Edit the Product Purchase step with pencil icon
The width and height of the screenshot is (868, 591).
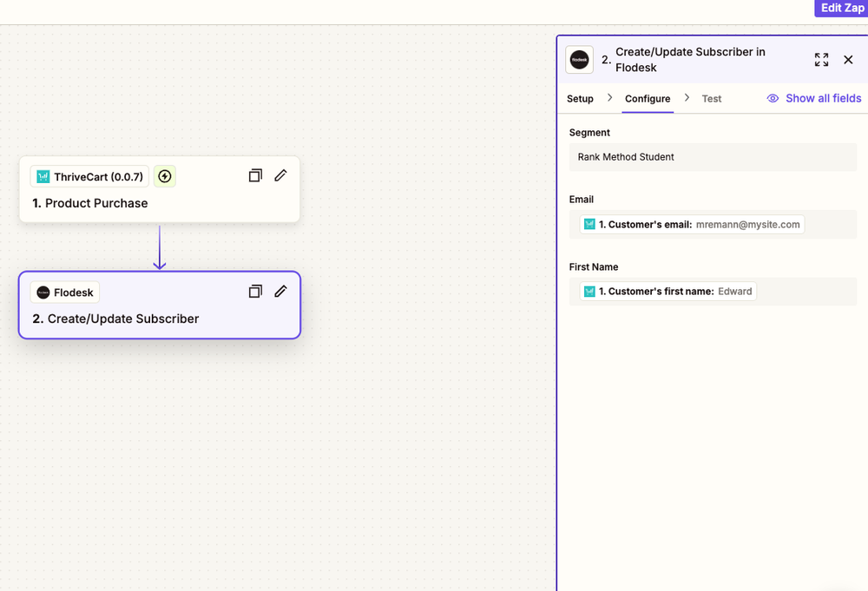point(280,175)
